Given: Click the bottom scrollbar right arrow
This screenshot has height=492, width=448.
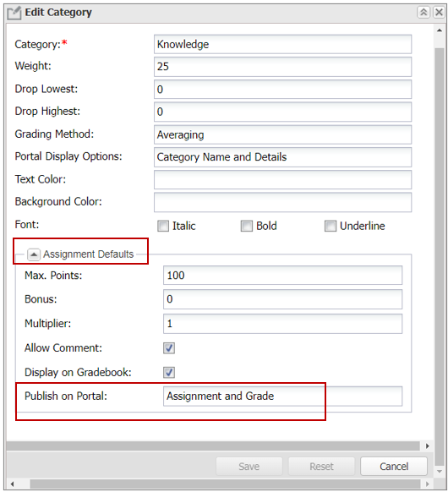Looking at the screenshot, I should coord(428,484).
